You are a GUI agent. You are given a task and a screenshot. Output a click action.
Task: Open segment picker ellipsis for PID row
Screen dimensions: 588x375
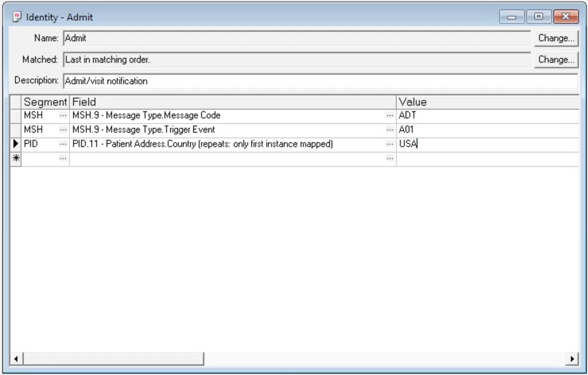pyautogui.click(x=63, y=144)
